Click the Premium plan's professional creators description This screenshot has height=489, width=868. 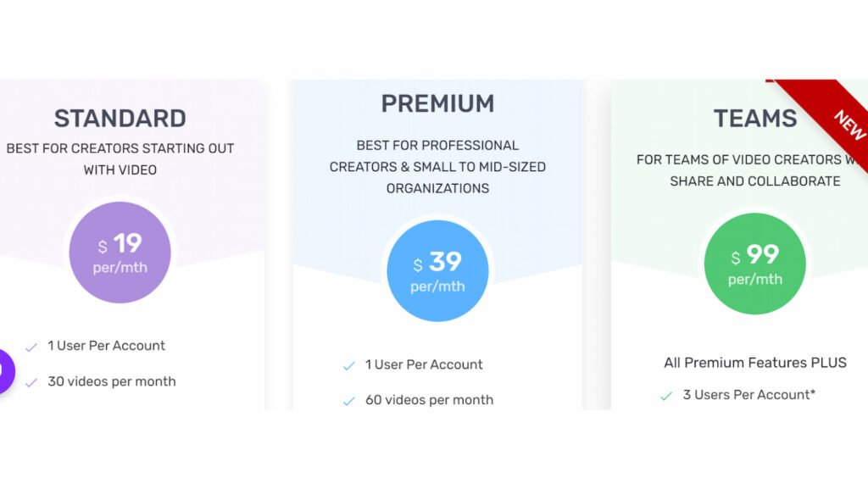[437, 166]
